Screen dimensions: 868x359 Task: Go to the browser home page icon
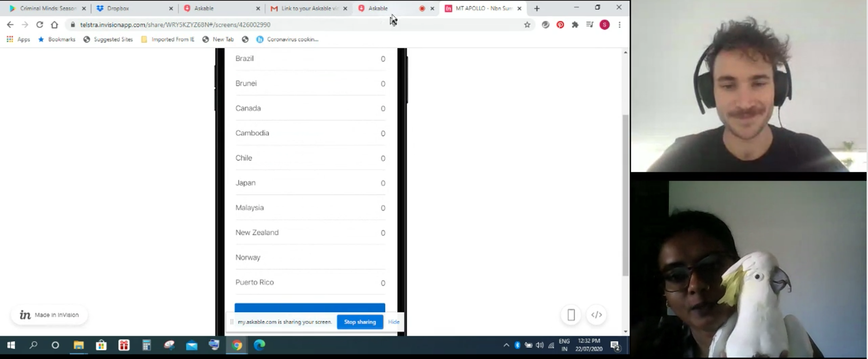click(x=55, y=25)
